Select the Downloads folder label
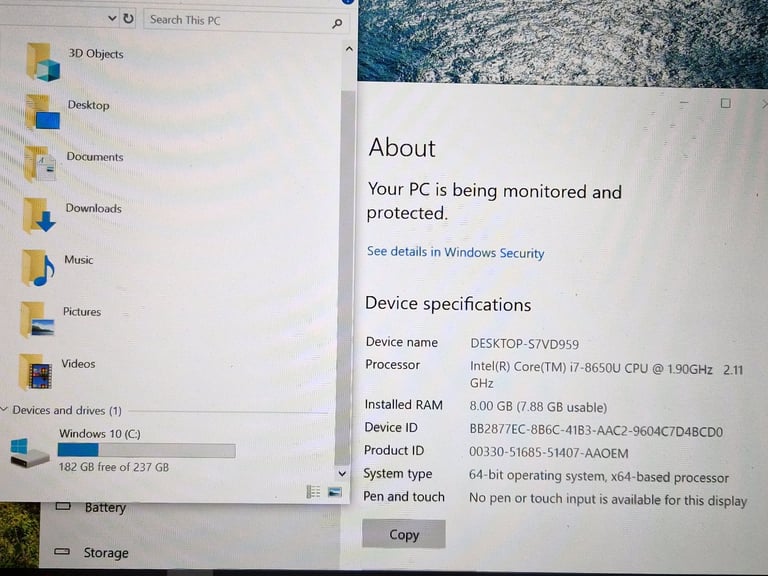This screenshot has height=576, width=768. pyautogui.click(x=94, y=208)
